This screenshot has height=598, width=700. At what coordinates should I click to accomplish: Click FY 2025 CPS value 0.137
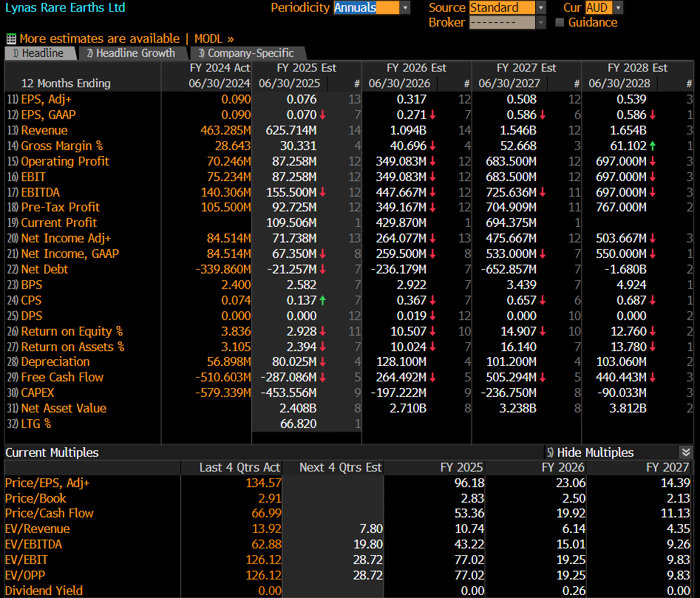coord(302,300)
